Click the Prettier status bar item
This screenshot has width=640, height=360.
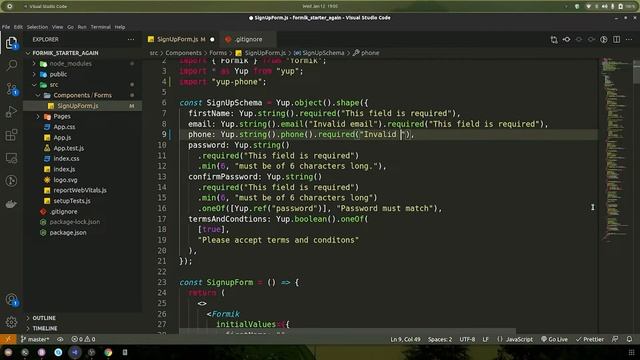589,339
